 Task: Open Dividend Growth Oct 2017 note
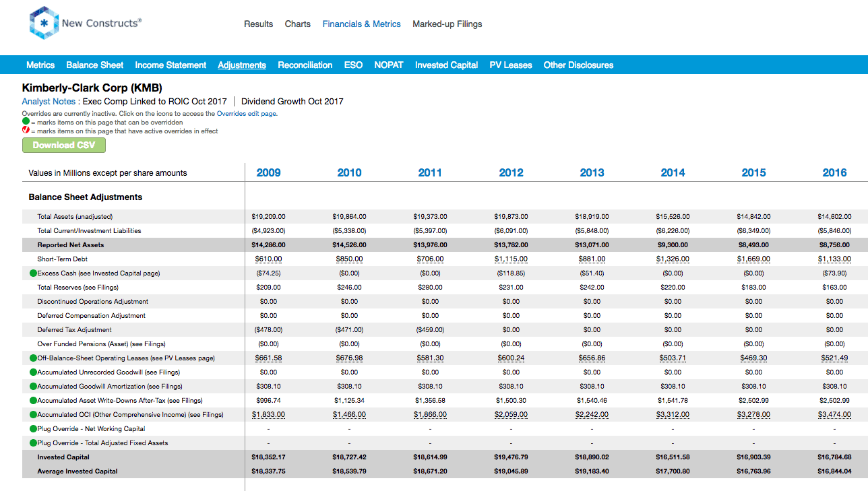(x=292, y=102)
